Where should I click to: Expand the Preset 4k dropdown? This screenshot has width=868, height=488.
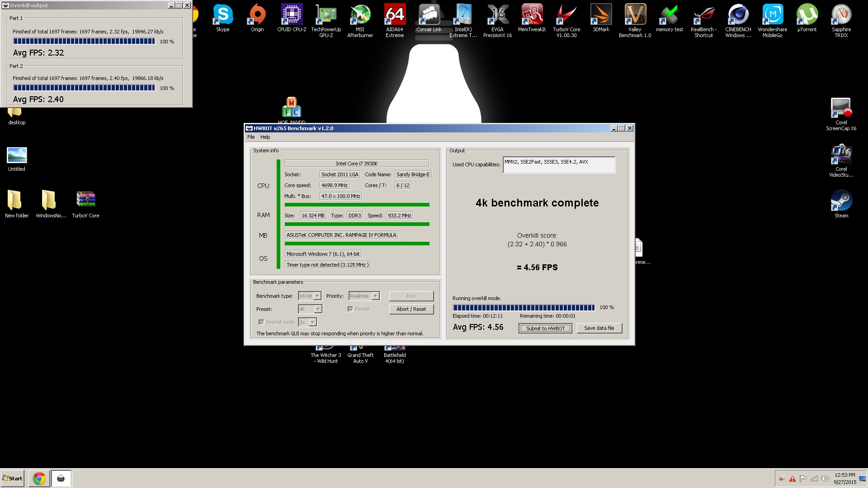tap(318, 309)
